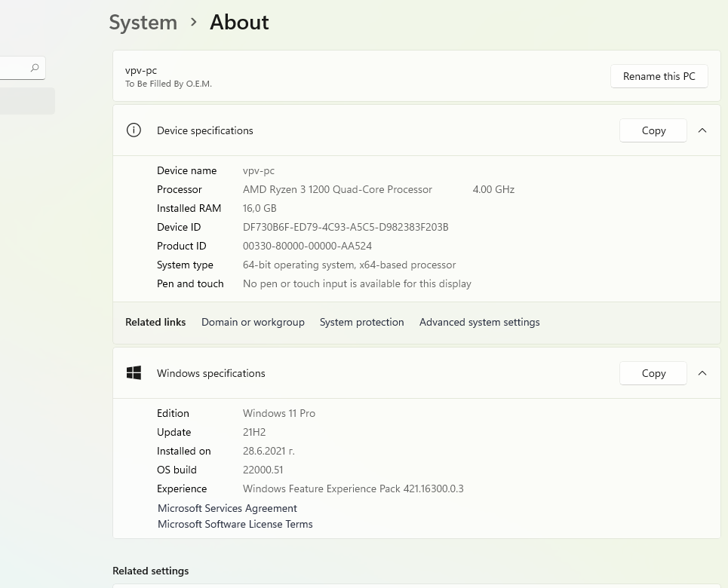The height and width of the screenshot is (588, 728).
Task: Click the System type 64-bit value
Action: (x=349, y=265)
